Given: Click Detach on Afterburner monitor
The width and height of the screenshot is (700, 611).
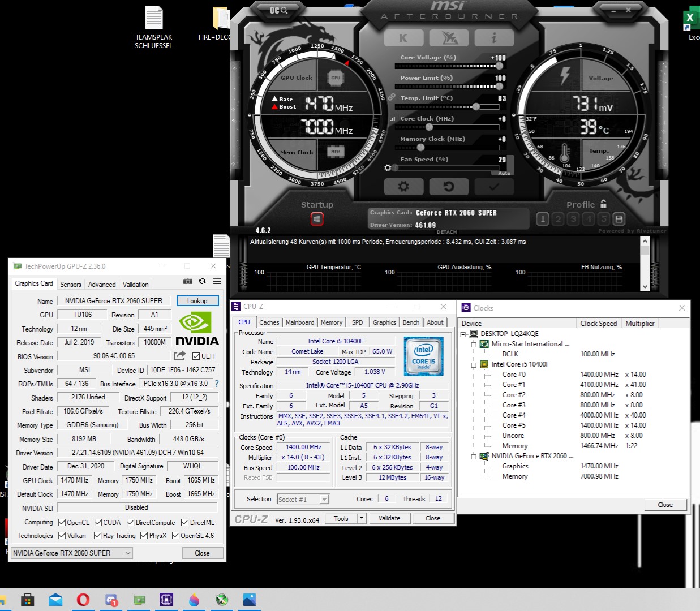Looking at the screenshot, I should [446, 232].
